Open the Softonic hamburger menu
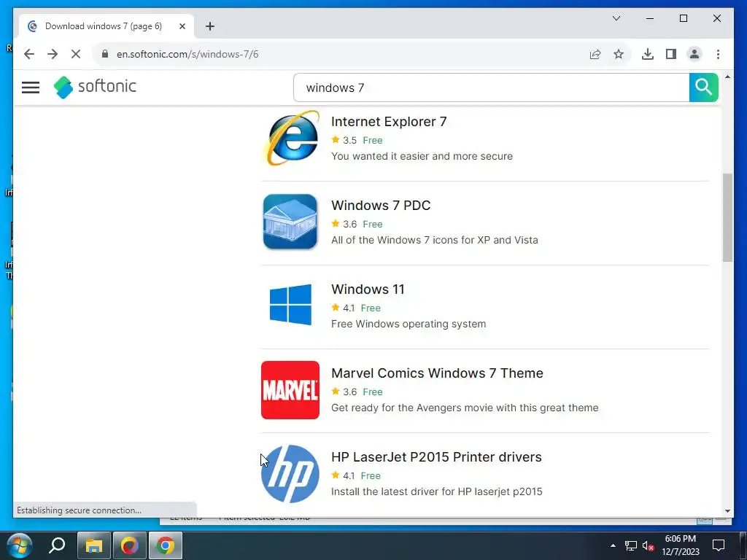The height and width of the screenshot is (560, 747). click(x=31, y=87)
